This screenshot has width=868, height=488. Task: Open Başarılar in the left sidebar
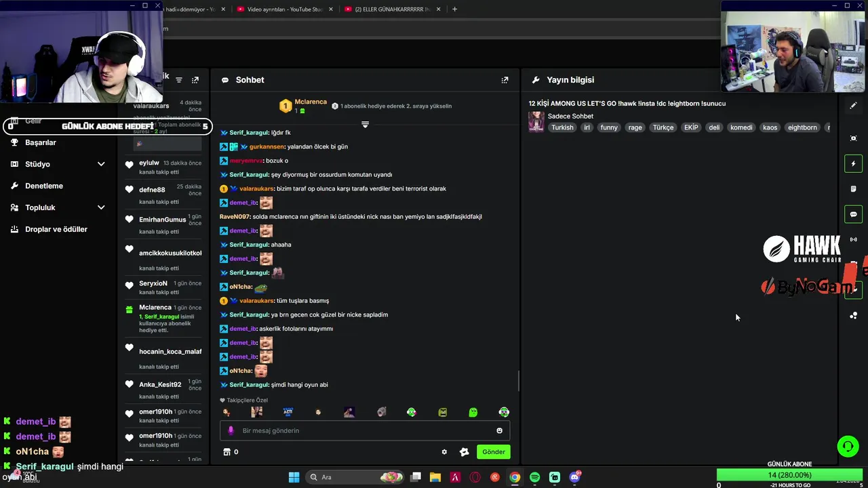[x=41, y=142]
